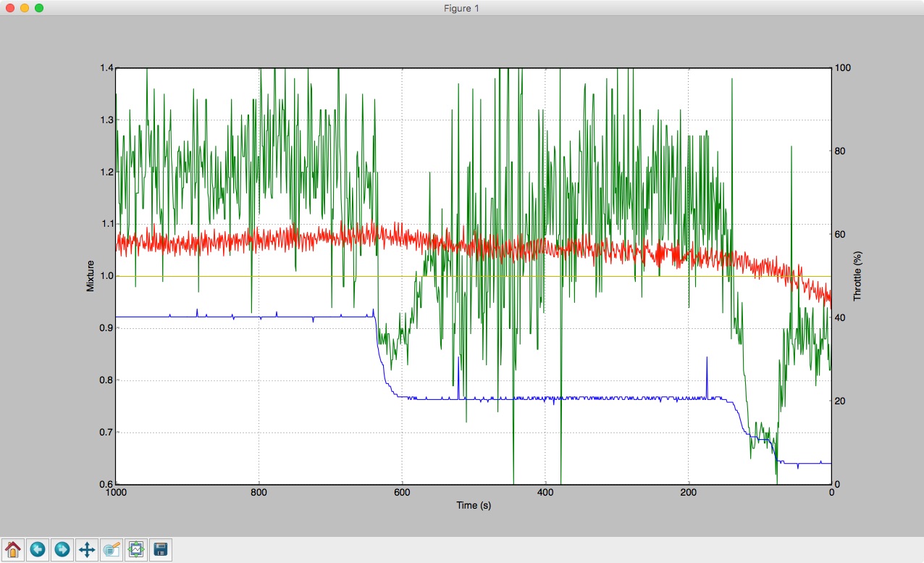Go back to previous view

click(38, 549)
